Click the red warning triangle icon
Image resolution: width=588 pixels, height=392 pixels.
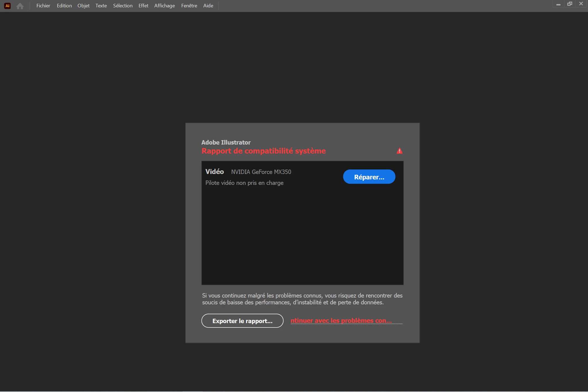point(399,151)
